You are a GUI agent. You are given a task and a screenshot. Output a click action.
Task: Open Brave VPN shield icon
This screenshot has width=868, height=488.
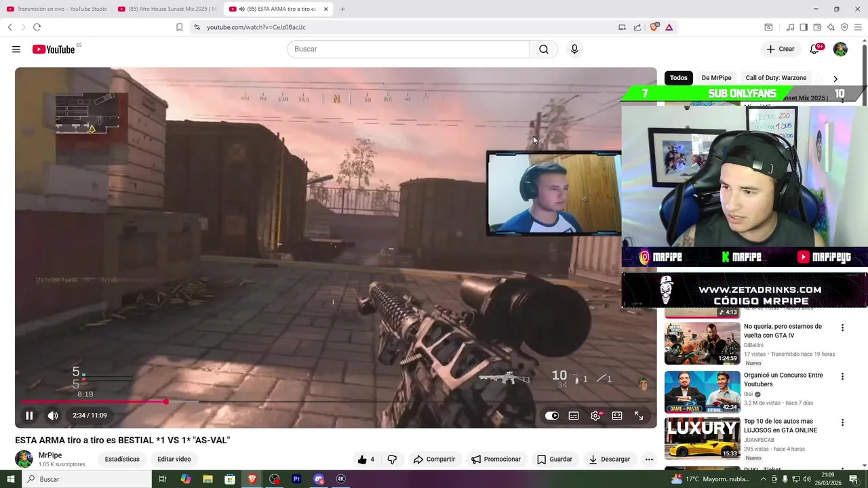[844, 27]
